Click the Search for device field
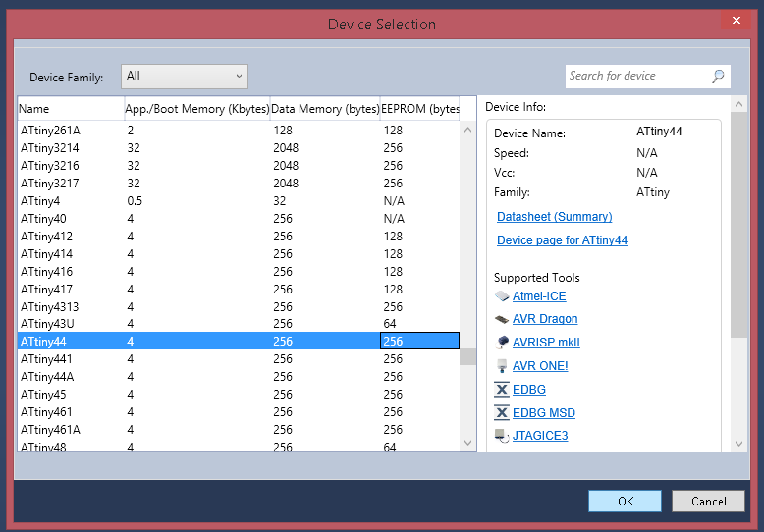 tap(636, 76)
